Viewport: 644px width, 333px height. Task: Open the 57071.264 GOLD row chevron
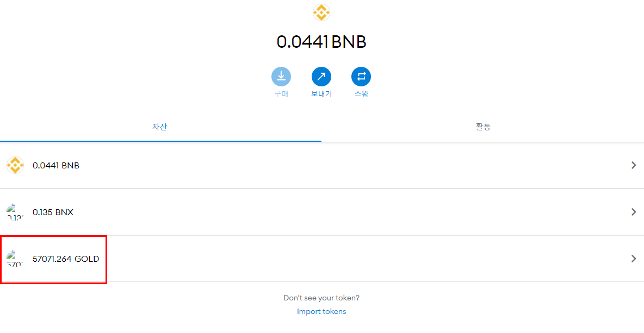click(x=634, y=259)
